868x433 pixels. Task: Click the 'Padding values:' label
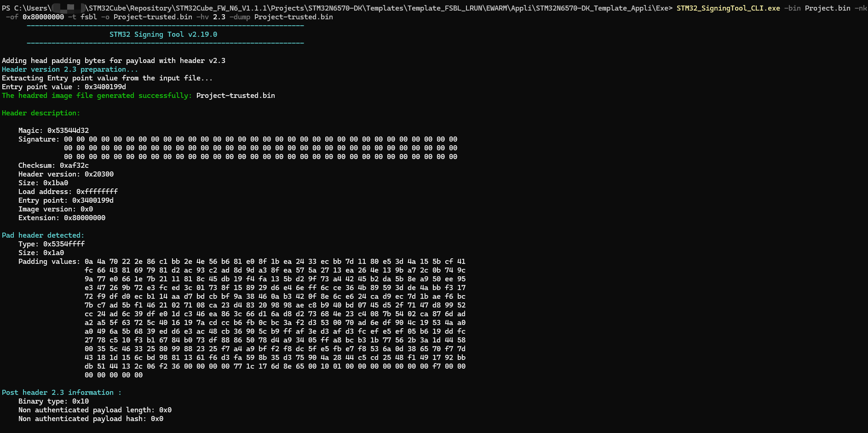(49, 262)
